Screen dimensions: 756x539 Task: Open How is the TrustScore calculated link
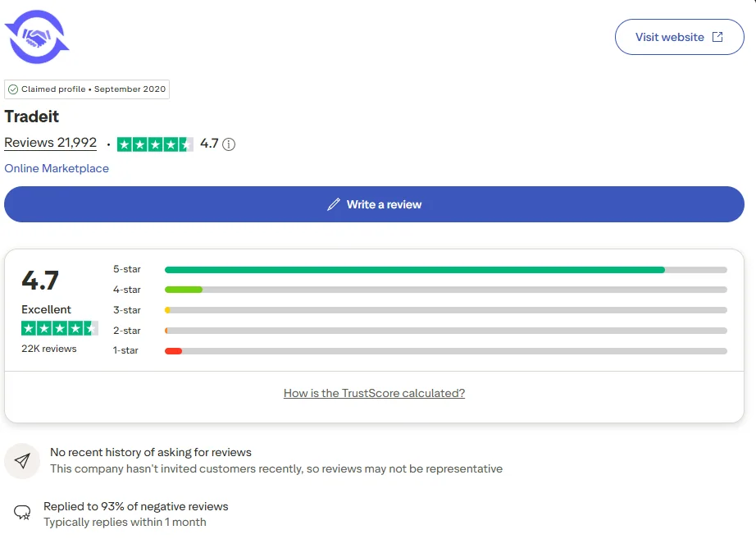click(374, 393)
